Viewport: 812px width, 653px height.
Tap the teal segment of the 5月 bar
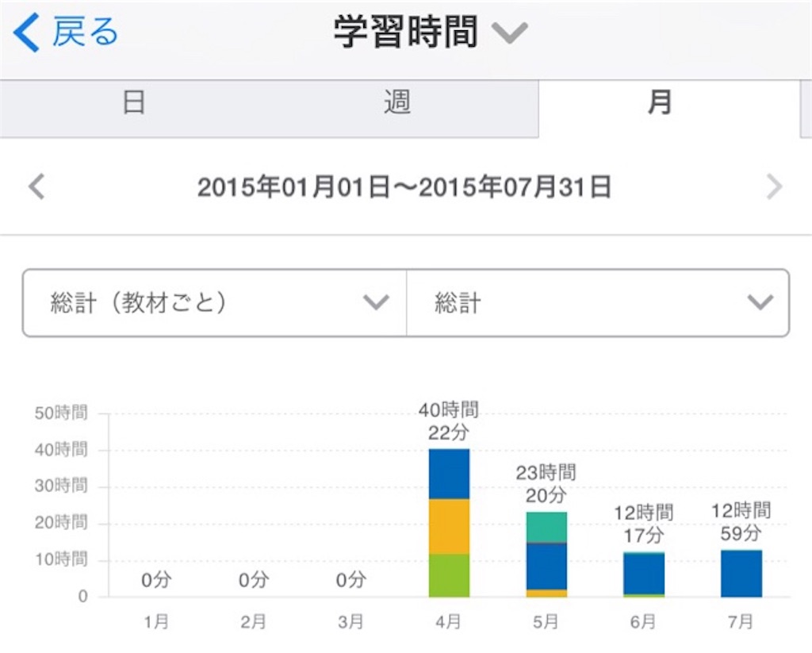[546, 528]
